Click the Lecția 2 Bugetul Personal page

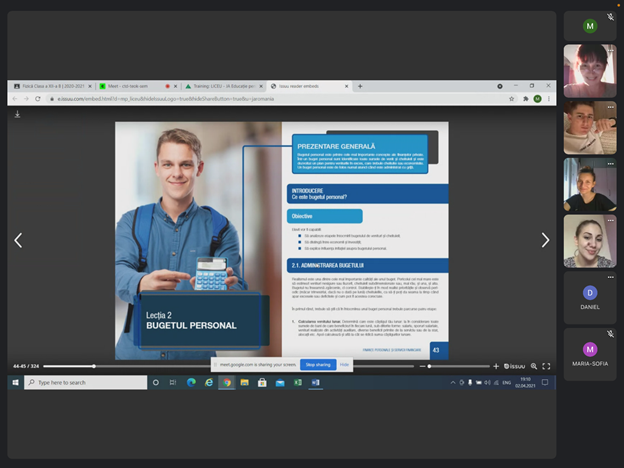(199, 241)
